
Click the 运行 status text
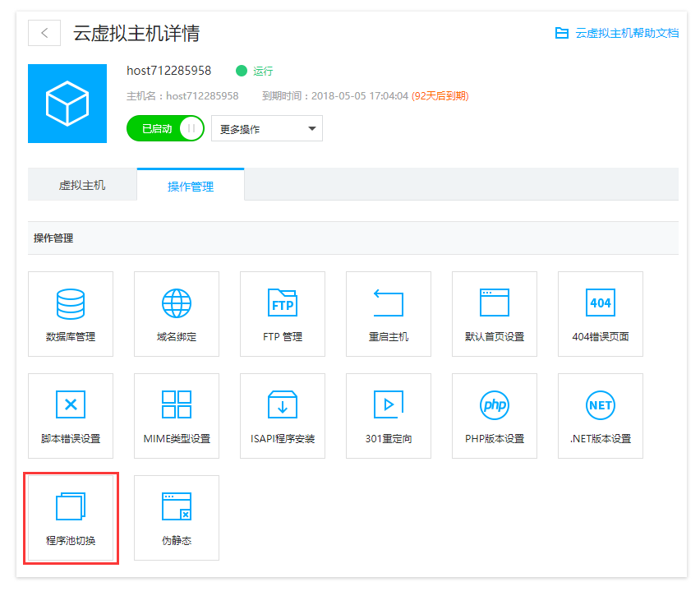263,71
